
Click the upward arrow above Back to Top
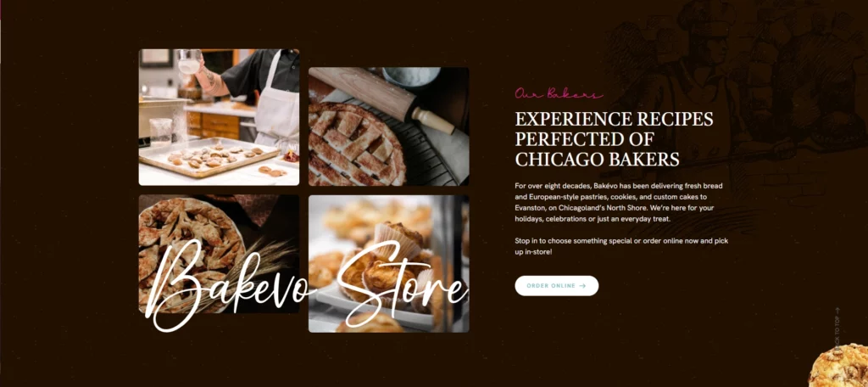[x=837, y=311]
